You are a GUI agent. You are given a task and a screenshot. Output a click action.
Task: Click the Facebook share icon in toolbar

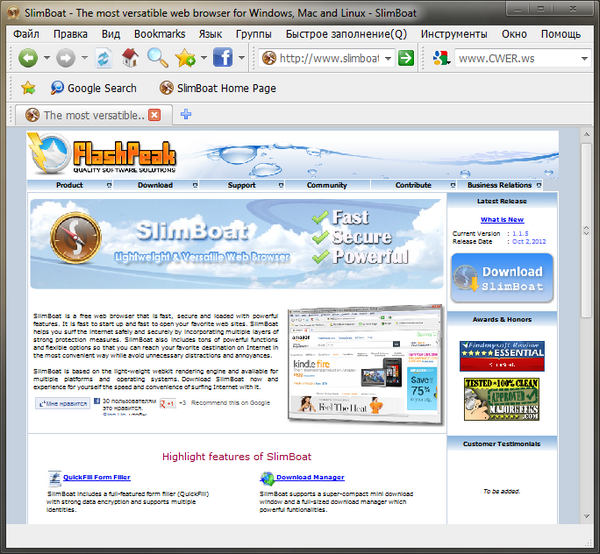[x=222, y=58]
